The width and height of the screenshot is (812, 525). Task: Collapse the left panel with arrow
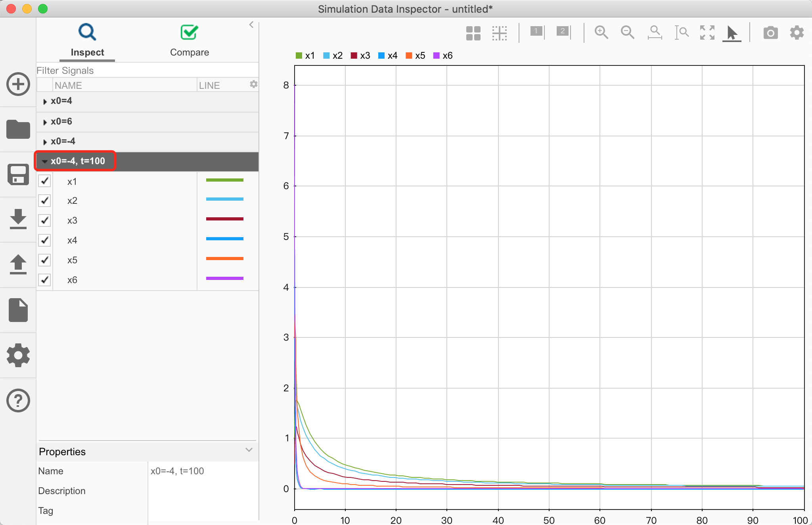click(251, 25)
